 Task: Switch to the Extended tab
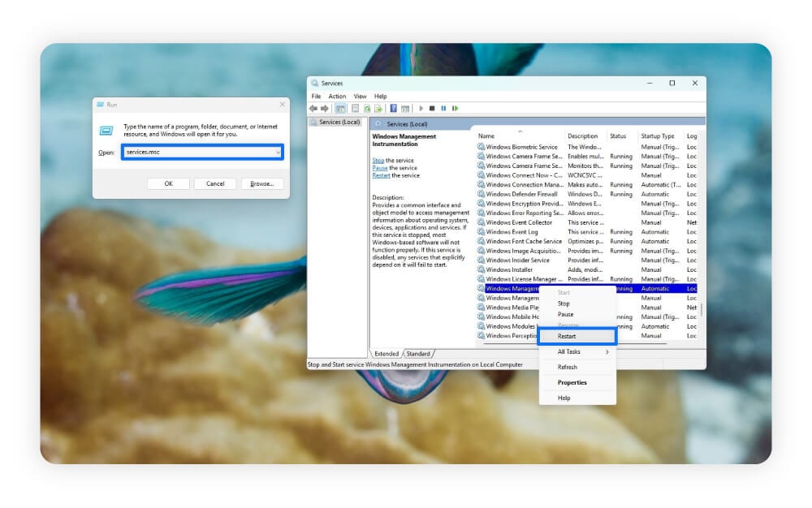coord(387,354)
